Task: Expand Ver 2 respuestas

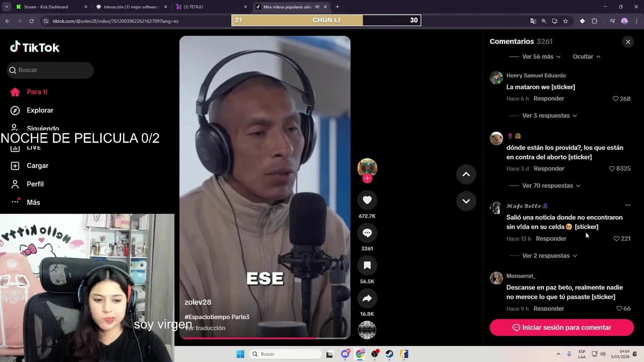Action: [x=549, y=255]
